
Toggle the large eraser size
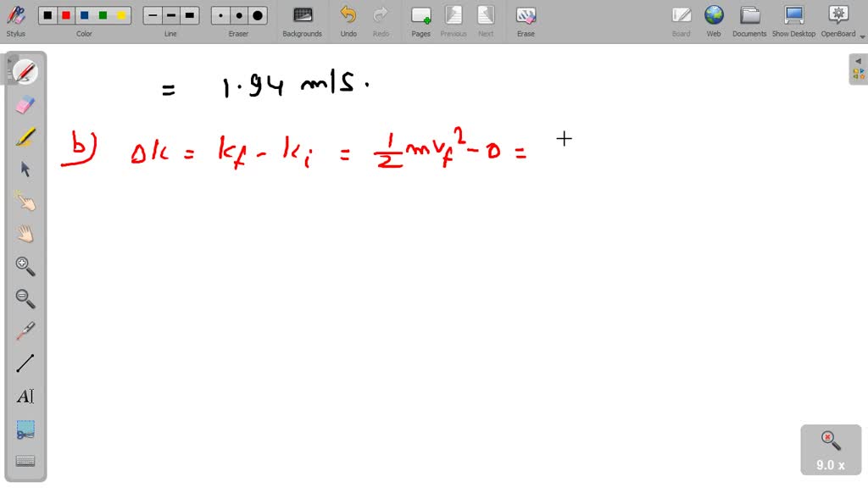256,14
